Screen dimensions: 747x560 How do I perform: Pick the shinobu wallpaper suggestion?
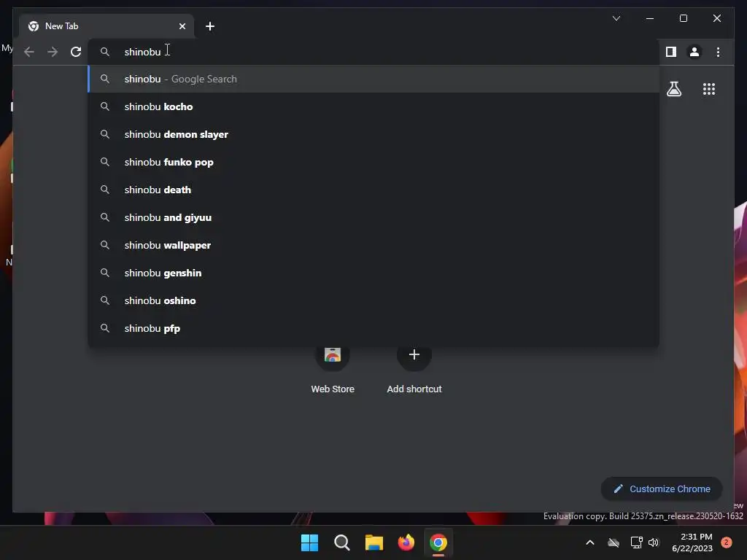[373, 245]
